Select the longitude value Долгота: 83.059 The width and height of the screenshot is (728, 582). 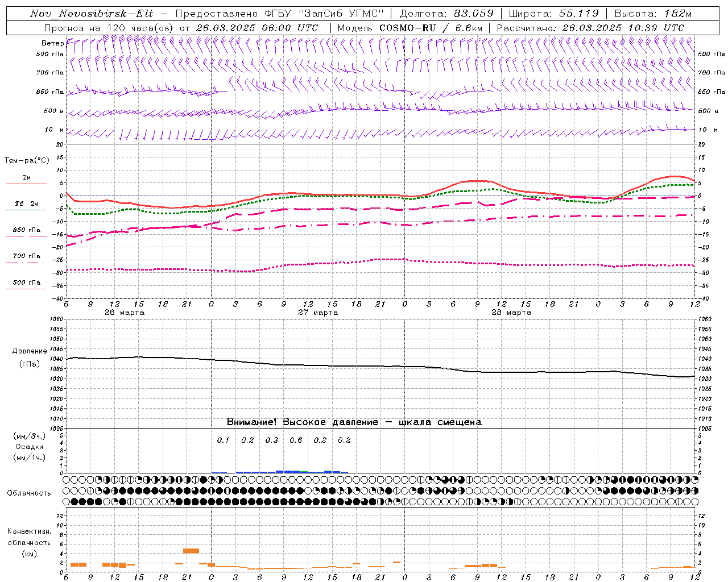447,14
